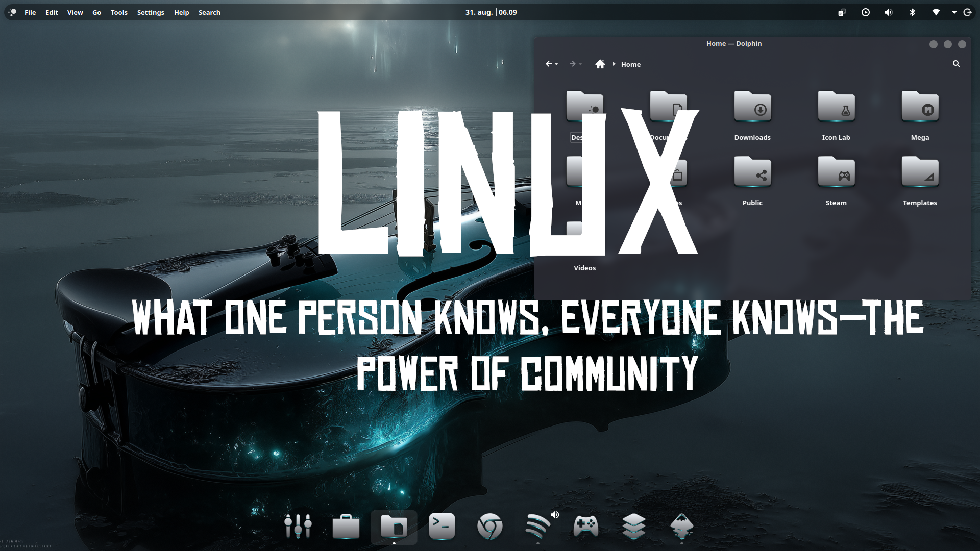Open the Settings menu
Viewport: 980px width, 551px height.
(x=151, y=12)
